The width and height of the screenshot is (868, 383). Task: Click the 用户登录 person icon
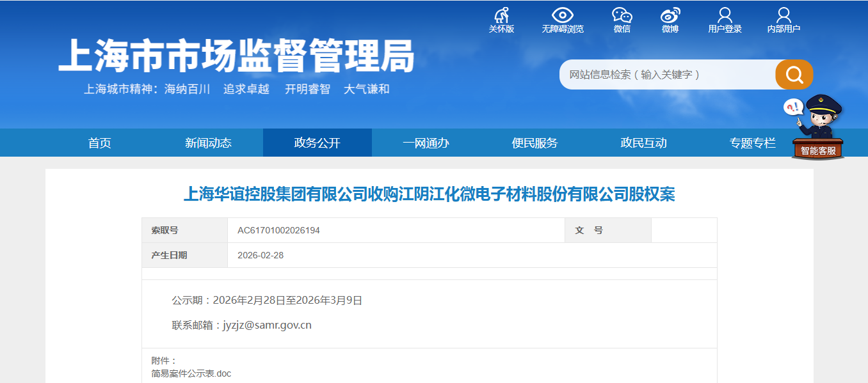pos(725,15)
